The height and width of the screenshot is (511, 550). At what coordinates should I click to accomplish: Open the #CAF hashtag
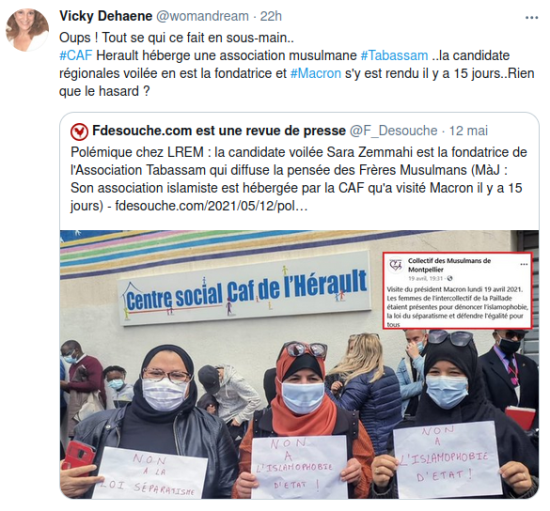76,55
